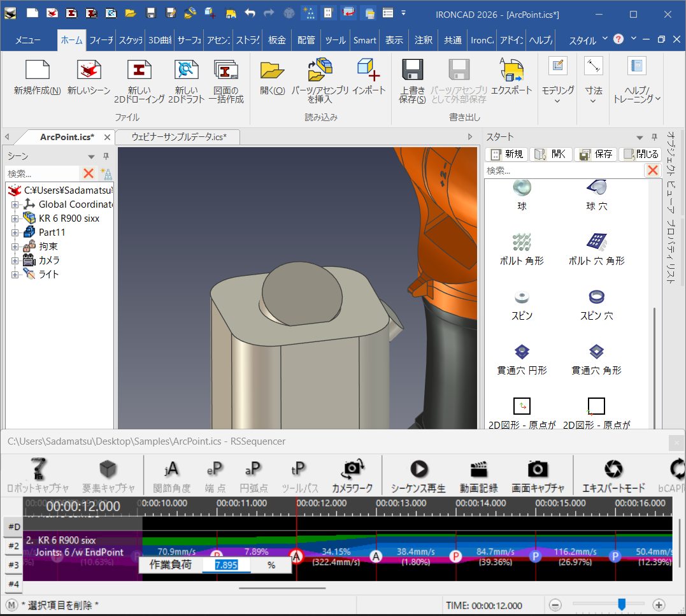Viewport: 686px width, 616px height.
Task: Open the カメラワーク camera tool
Action: [352, 475]
